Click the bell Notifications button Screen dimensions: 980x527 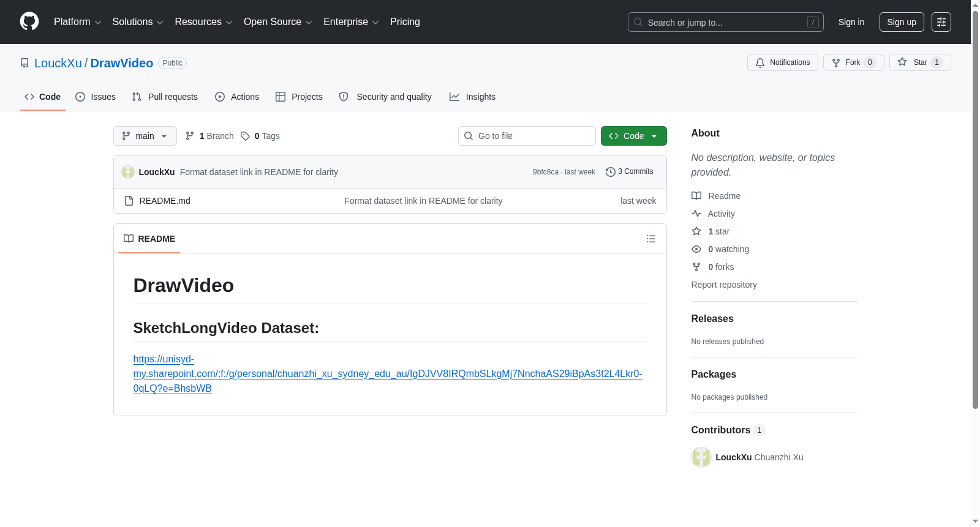[782, 62]
